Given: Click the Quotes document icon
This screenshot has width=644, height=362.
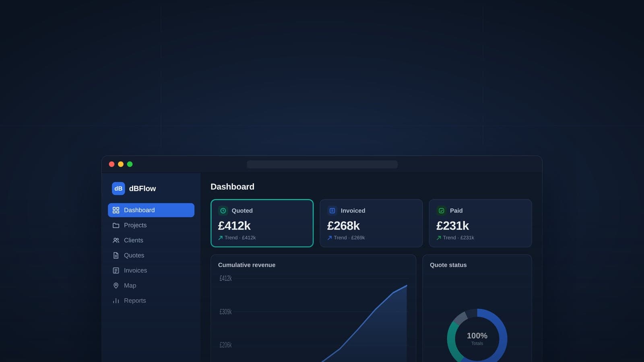Looking at the screenshot, I should click(x=116, y=255).
